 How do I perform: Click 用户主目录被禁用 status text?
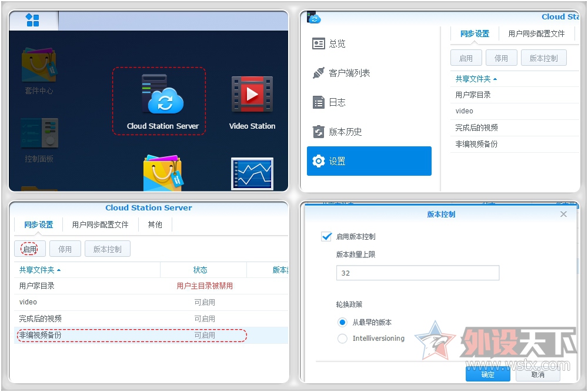click(205, 286)
